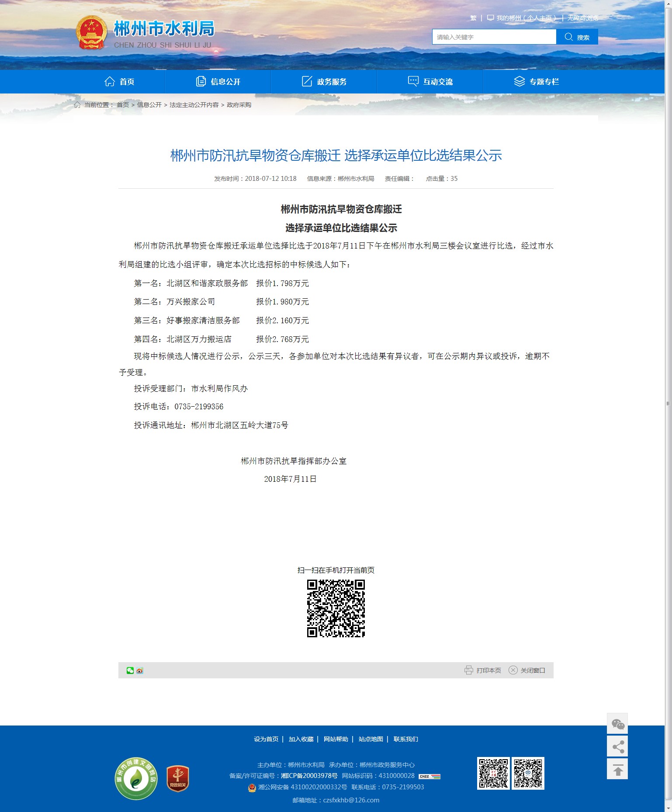
Task: Click the printer icon for 打印本页
Action: 468,670
